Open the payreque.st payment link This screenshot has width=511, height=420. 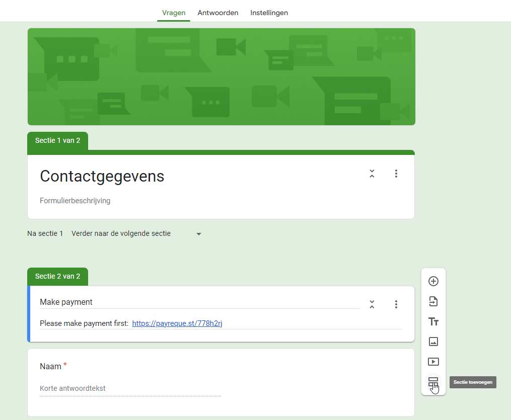(177, 323)
